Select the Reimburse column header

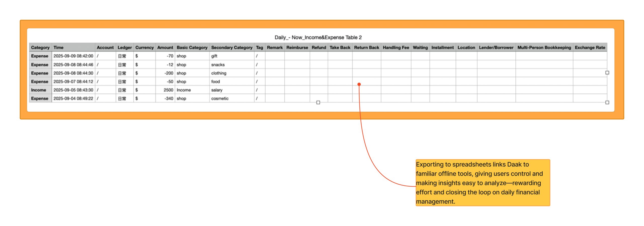(x=297, y=47)
